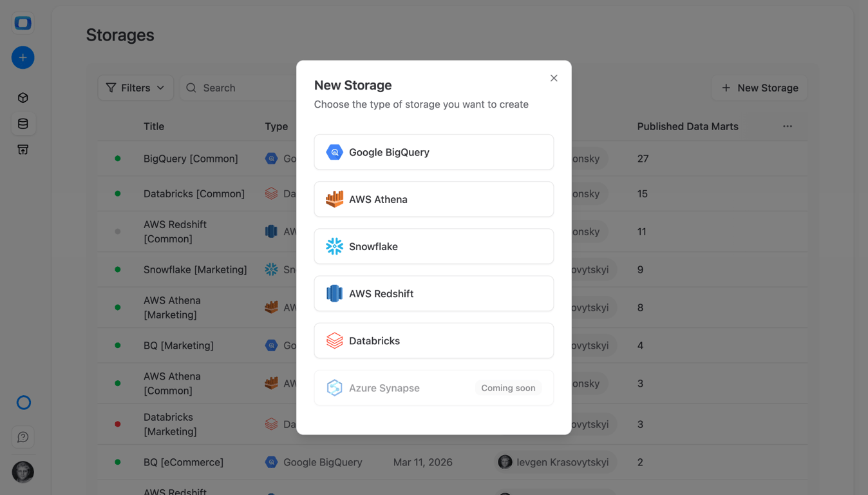
Task: Click the Athena icon in AWS Athena [Marketing] row
Action: click(x=272, y=307)
